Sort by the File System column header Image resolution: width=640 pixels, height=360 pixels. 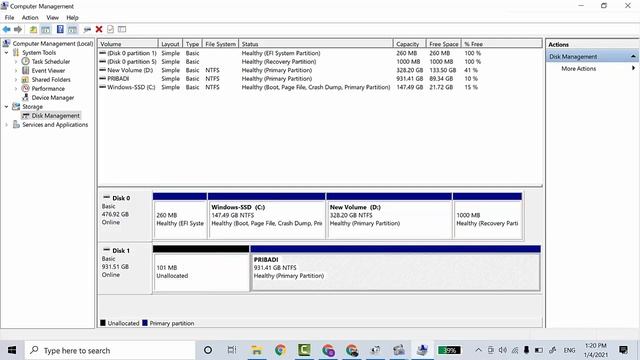click(x=220, y=44)
